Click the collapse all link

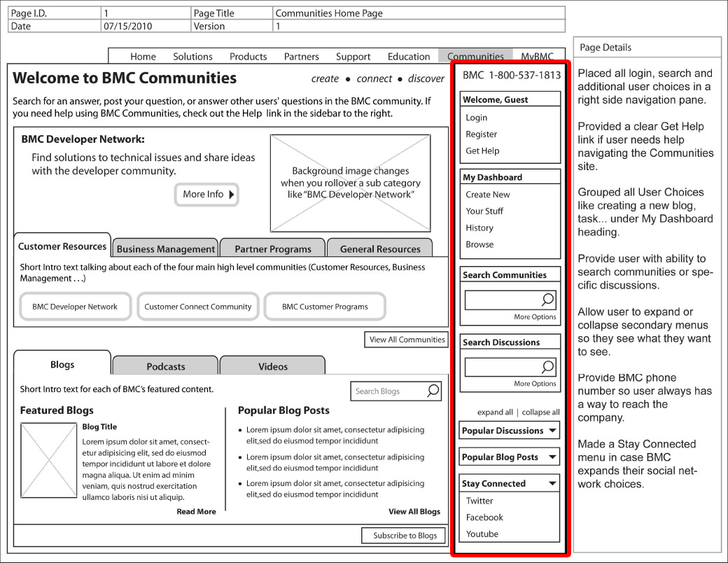click(x=540, y=412)
